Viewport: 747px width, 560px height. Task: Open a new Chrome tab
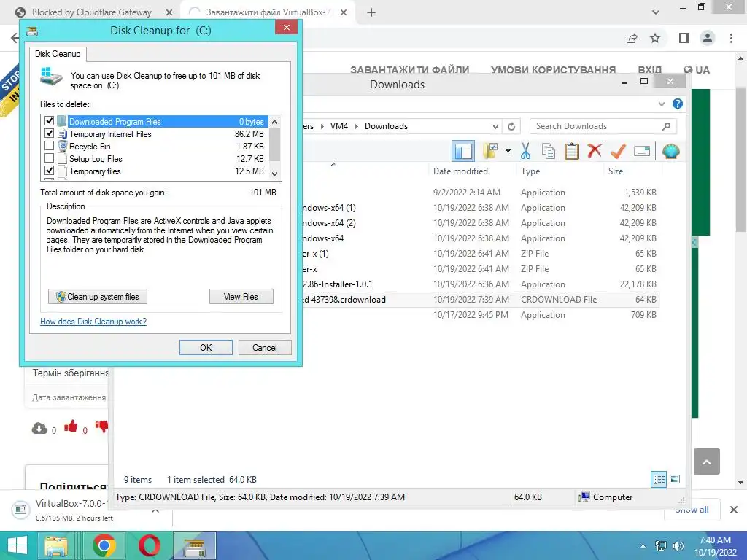[x=371, y=12]
